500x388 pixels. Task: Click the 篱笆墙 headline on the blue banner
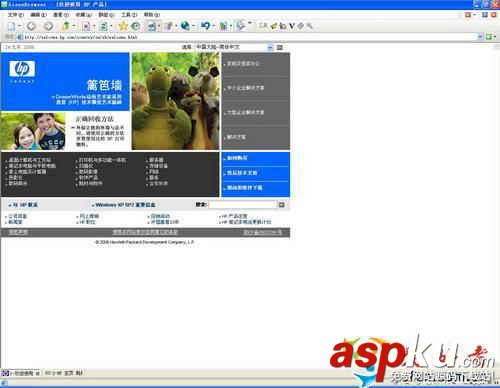click(x=104, y=85)
